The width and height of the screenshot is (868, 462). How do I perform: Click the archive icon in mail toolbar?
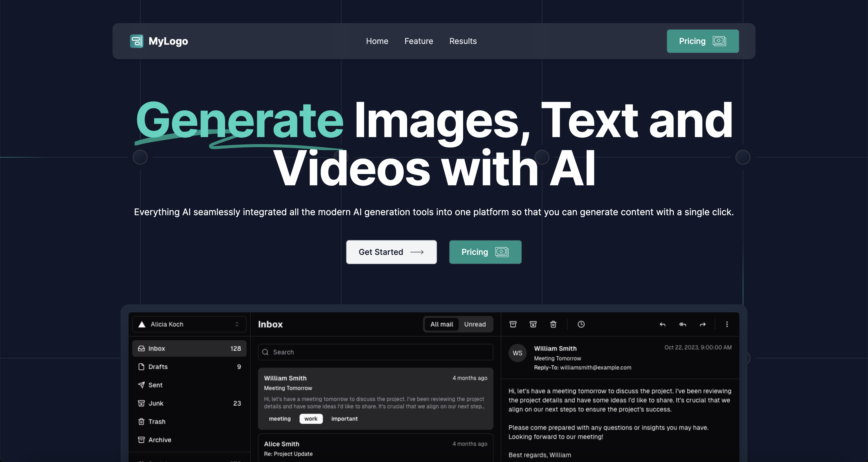pos(513,324)
